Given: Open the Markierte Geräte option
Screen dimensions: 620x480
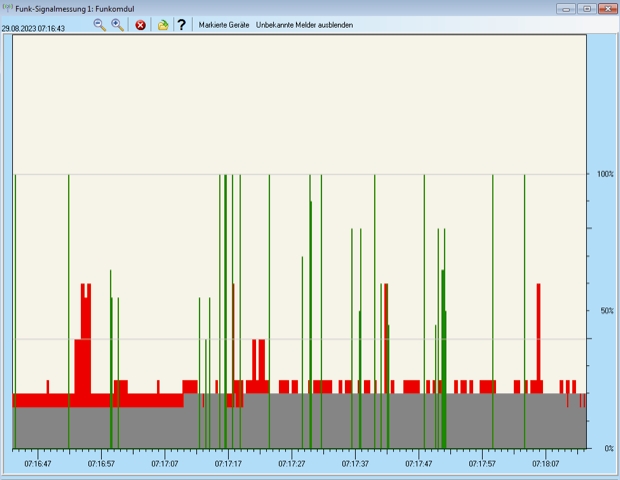Looking at the screenshot, I should (224, 24).
